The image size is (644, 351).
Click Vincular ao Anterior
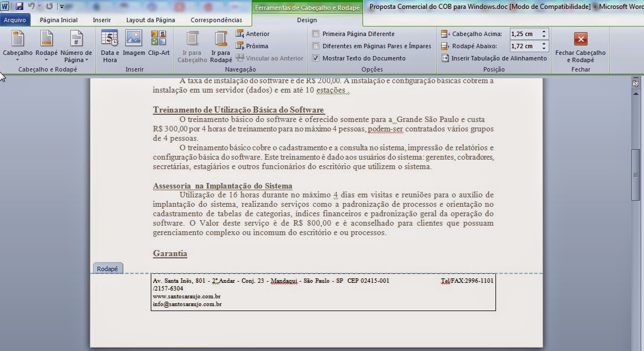269,58
